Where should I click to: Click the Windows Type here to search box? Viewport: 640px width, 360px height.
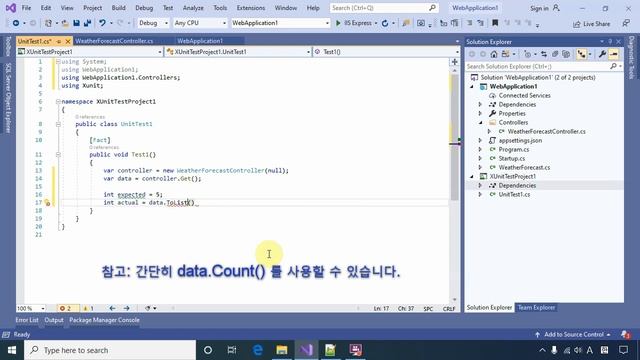110,350
